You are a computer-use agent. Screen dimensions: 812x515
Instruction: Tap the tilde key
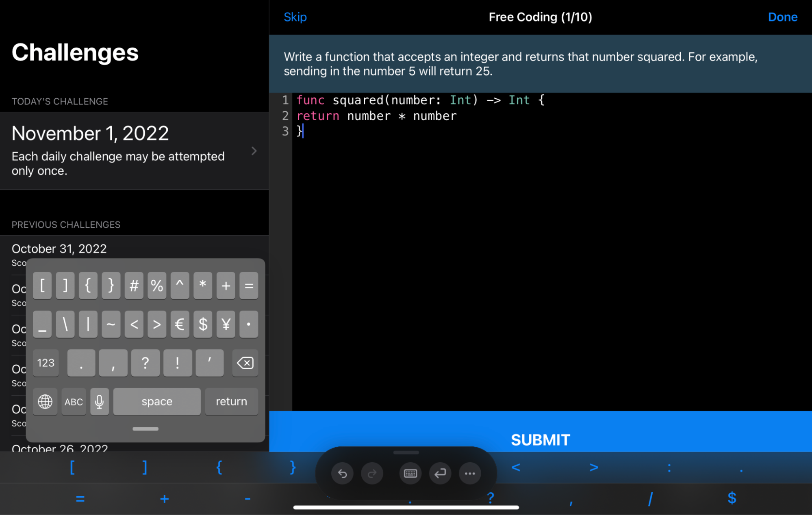click(x=111, y=324)
